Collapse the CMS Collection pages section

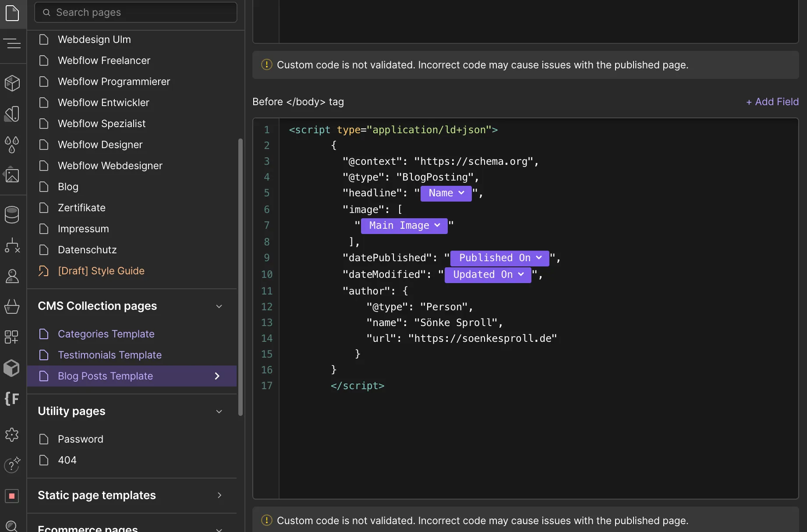point(219,306)
